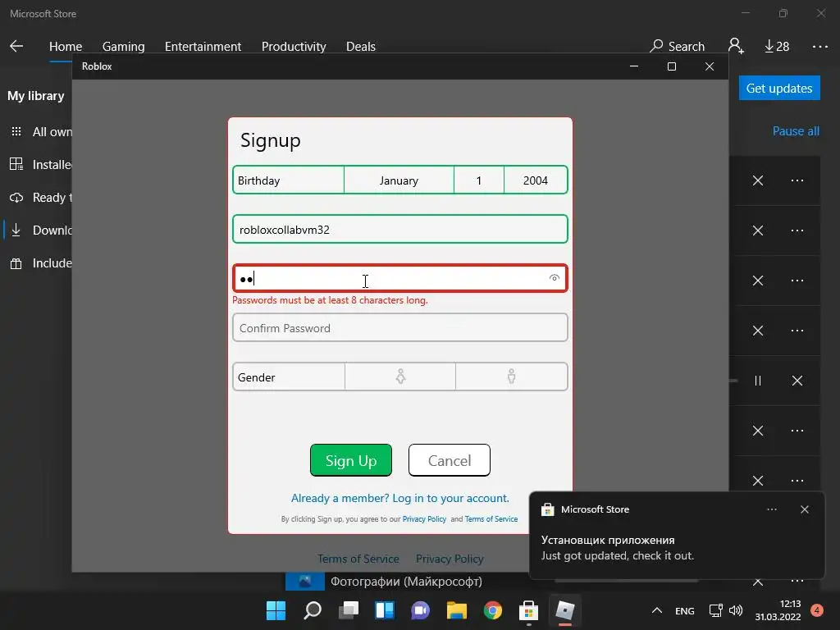
Task: Open notification options ellipsis menu
Action: pyautogui.click(x=771, y=509)
